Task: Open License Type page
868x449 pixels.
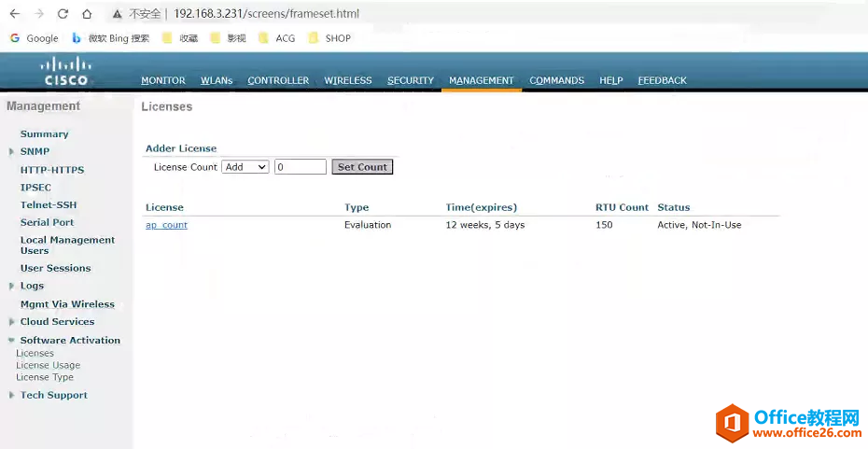Action: 45,377
